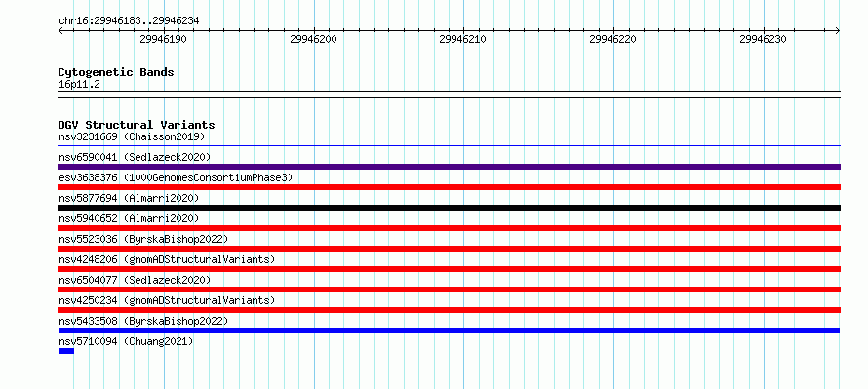The image size is (868, 389).
Task: Open the nsv5523036 (ByrskaBishop2022) label
Action: 143,239
